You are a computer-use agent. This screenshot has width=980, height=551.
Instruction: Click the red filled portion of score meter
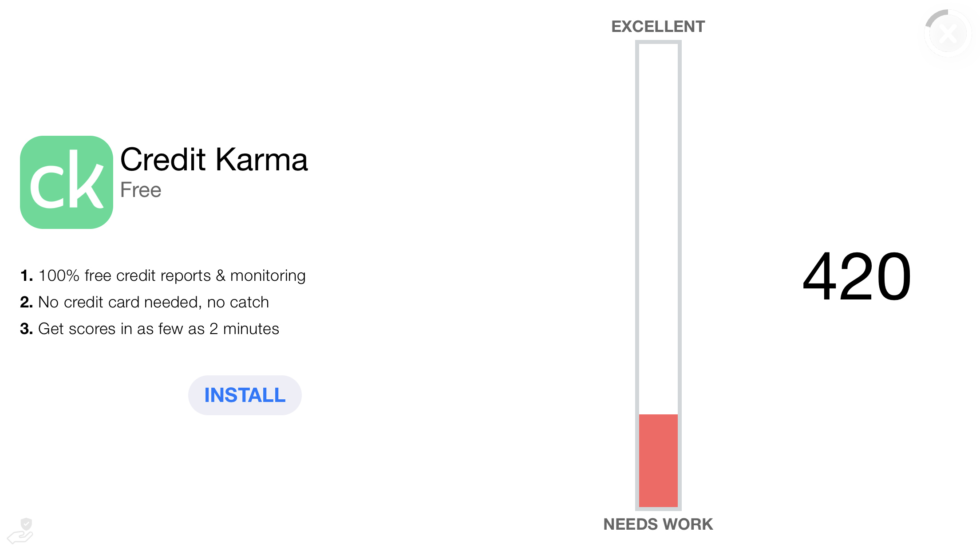(x=658, y=460)
